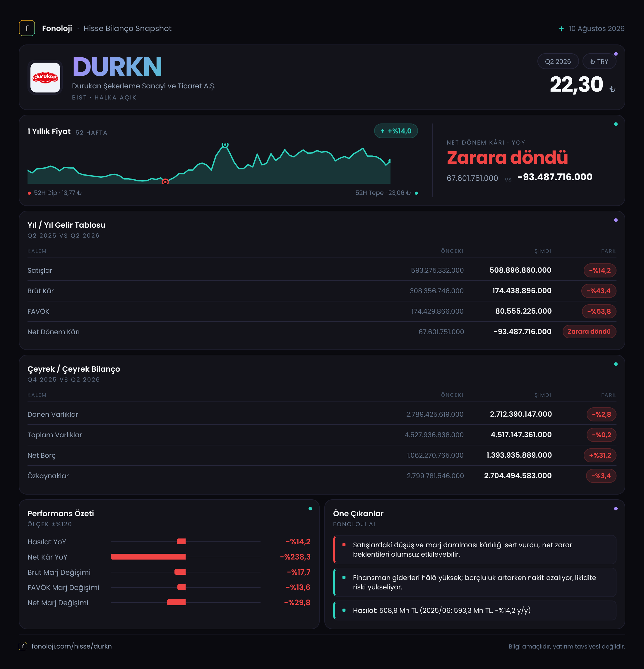Click the purple dot in Gelir Tablosu card
The width and height of the screenshot is (644, 669).
point(616,220)
